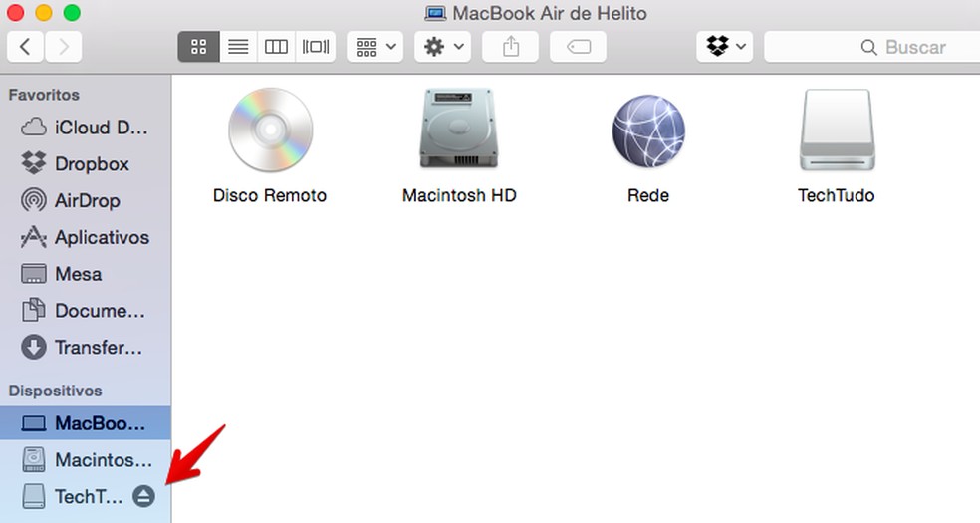Screen dimensions: 980x523
Task: Click the Share toolbar button
Action: click(x=511, y=47)
